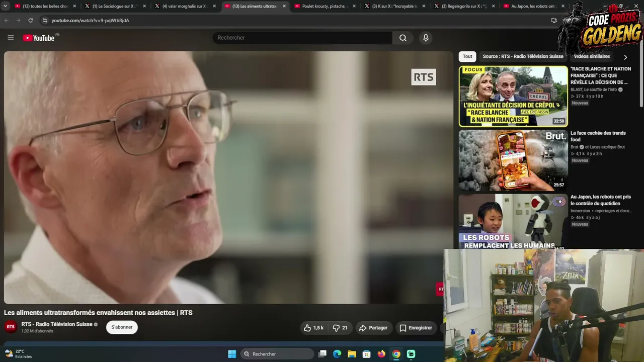644x362 pixels.
Task: Open 'La face cachée des trends food' thumbnail
Action: point(513,160)
